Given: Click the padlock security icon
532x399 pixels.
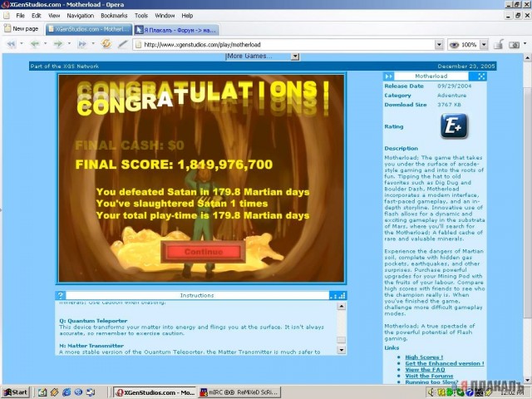Looking at the screenshot, I should click(499, 44).
